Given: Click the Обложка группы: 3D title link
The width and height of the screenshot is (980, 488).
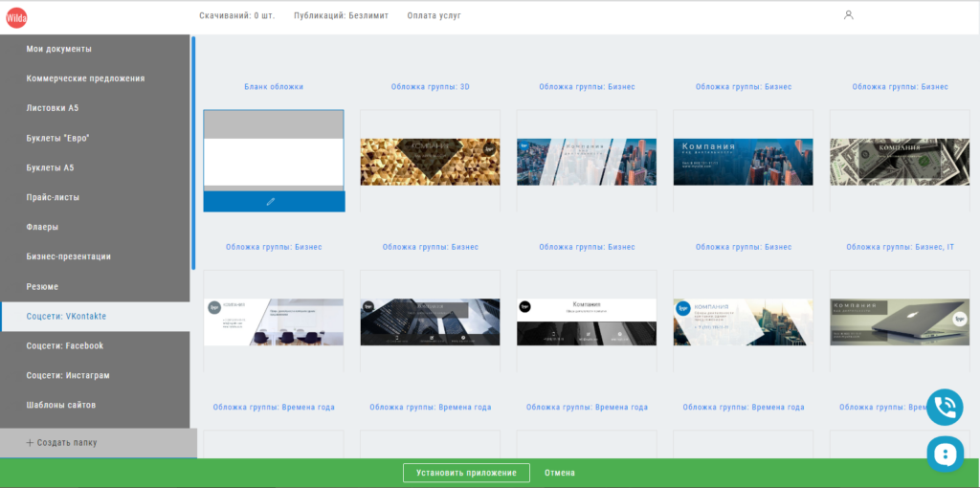Looking at the screenshot, I should [x=430, y=87].
